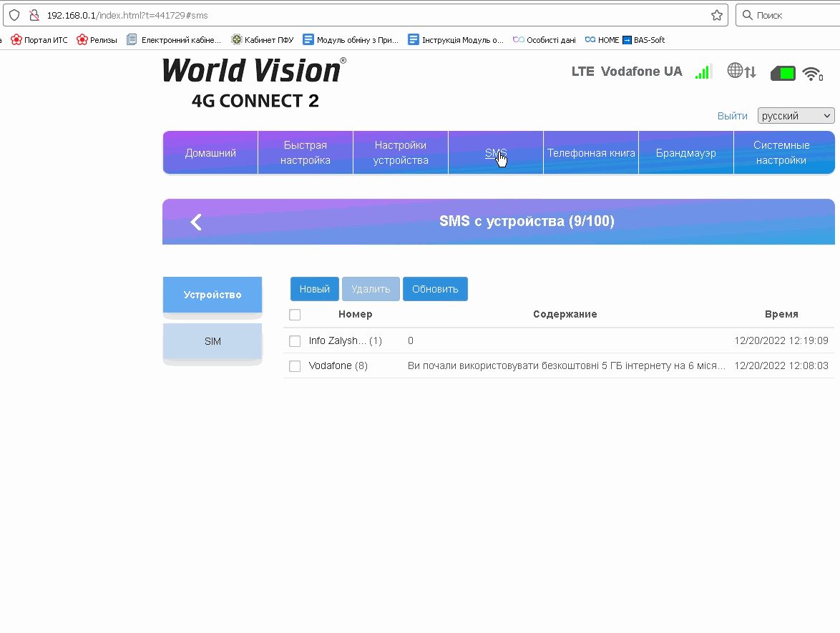Click the search magnifier icon
Screen dimensions: 840x633
(x=747, y=15)
